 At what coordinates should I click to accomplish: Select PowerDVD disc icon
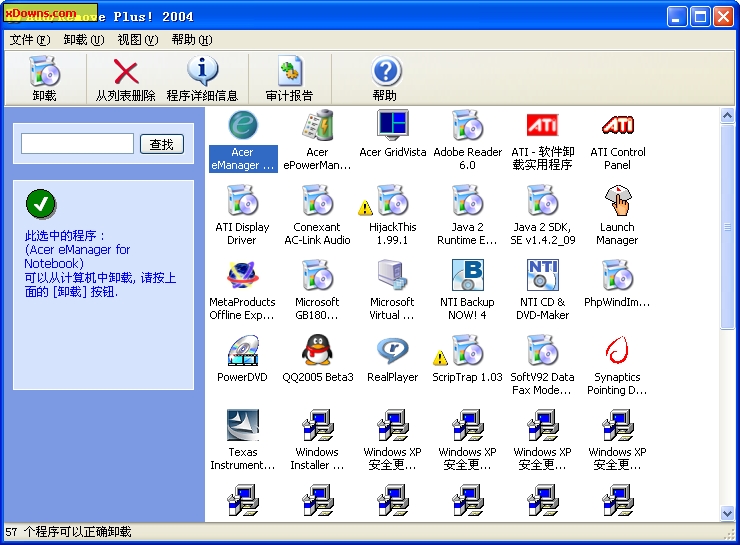pos(243,350)
